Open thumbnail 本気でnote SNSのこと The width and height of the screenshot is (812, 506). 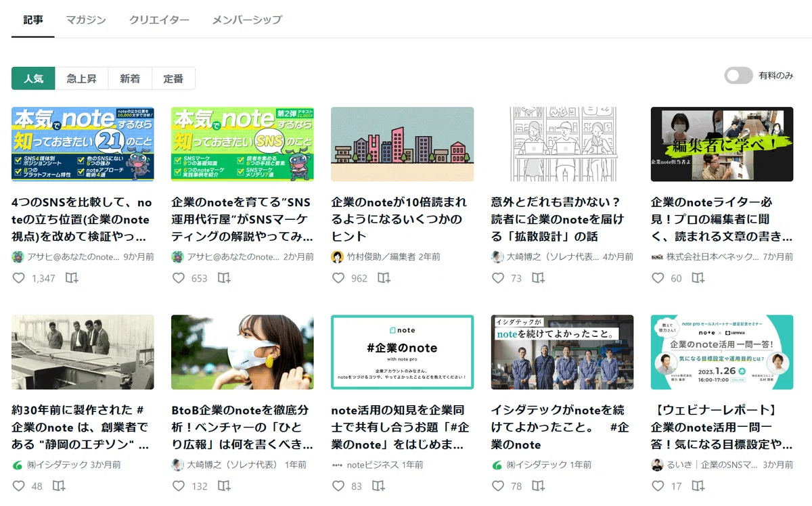click(x=242, y=144)
